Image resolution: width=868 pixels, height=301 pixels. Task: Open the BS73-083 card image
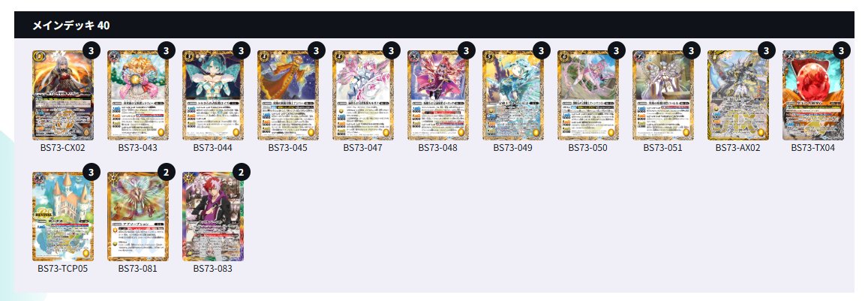(x=212, y=216)
